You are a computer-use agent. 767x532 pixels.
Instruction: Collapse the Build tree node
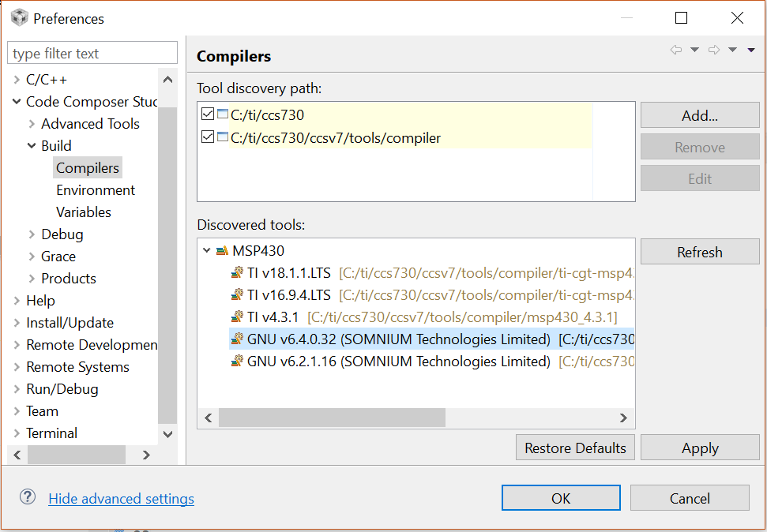click(32, 146)
